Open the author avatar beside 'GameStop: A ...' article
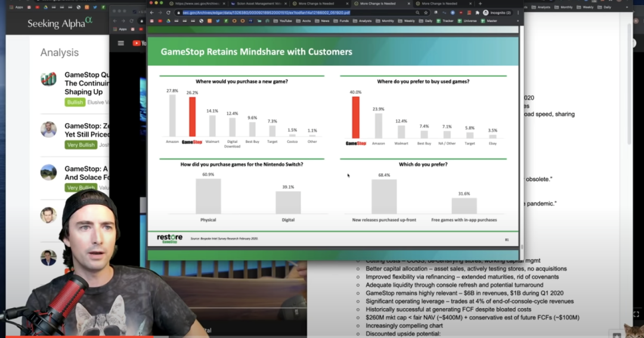 coord(48,172)
